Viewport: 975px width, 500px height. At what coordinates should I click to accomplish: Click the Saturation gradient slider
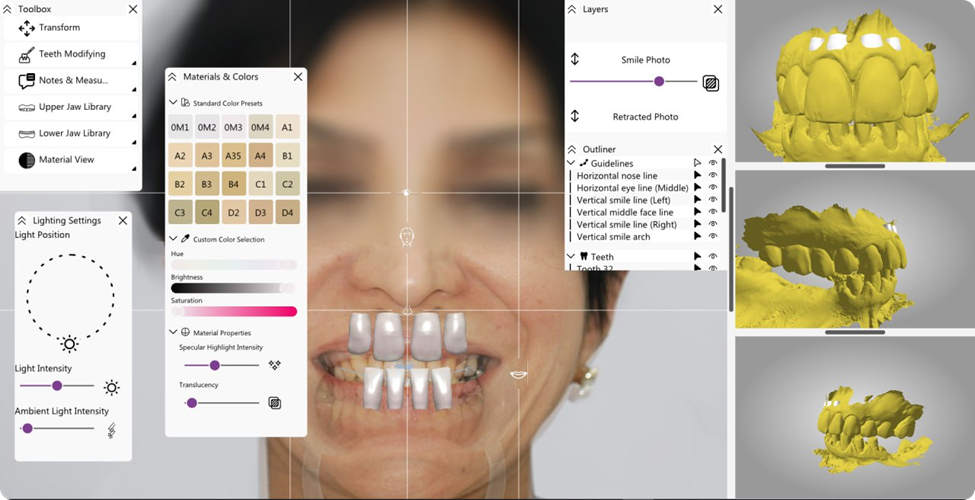pos(234,312)
